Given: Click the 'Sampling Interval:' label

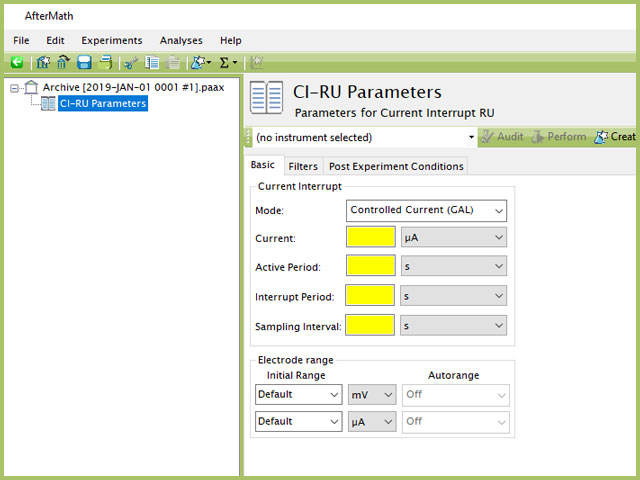Looking at the screenshot, I should coord(298,327).
